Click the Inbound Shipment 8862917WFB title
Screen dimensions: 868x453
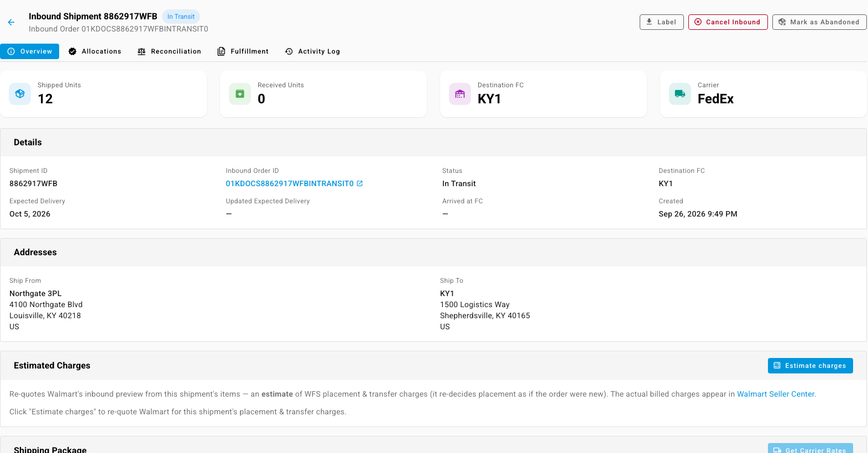coord(93,17)
